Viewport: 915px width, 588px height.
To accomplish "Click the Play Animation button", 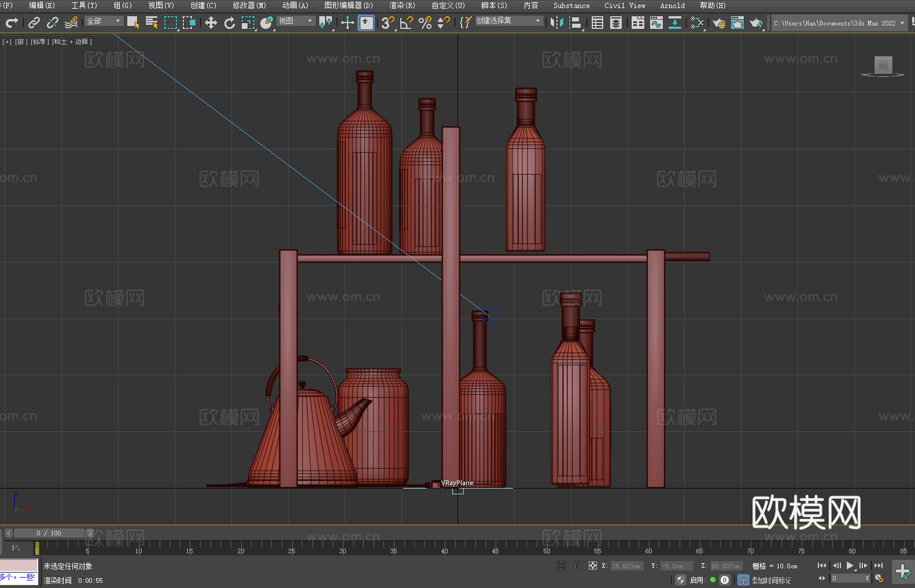I will 850,565.
